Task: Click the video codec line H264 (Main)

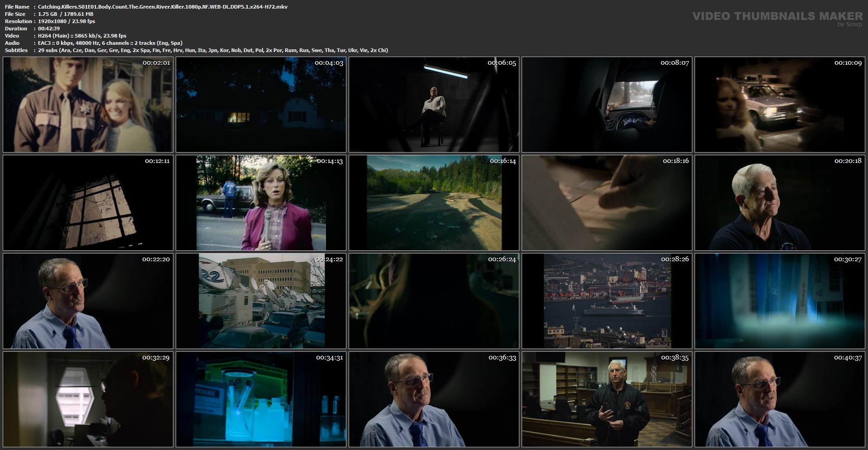Action: [82, 36]
